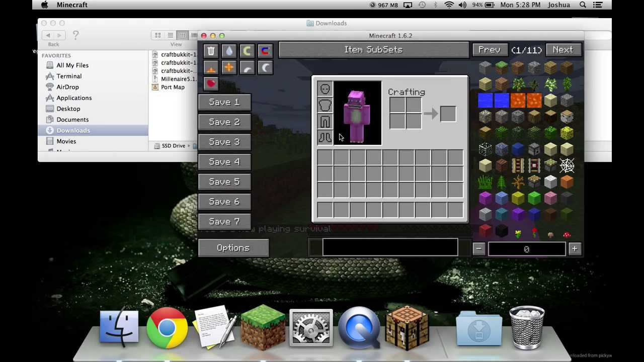Open the battery status menu showing 94%

484,5
